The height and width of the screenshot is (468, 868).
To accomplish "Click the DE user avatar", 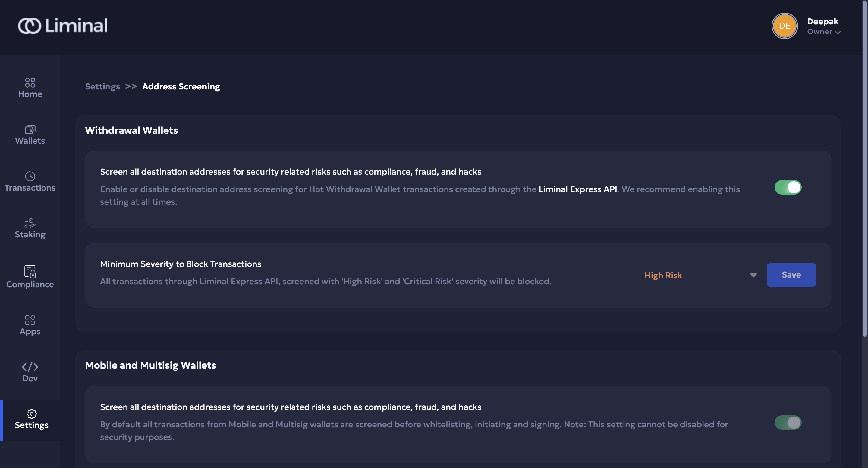I will tap(785, 26).
